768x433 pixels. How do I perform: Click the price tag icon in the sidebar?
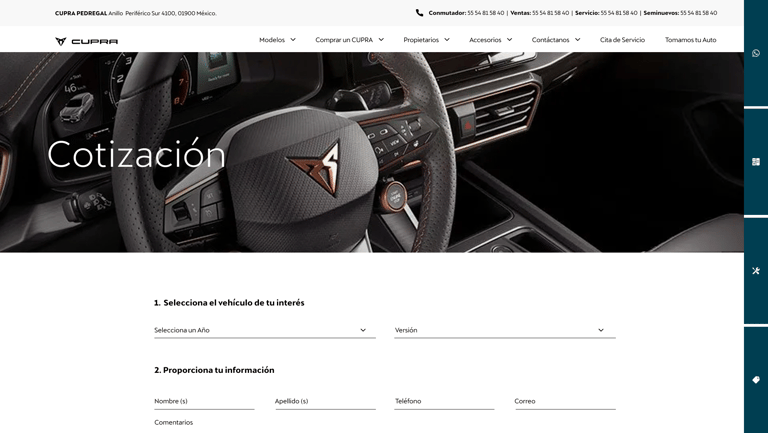pos(756,380)
